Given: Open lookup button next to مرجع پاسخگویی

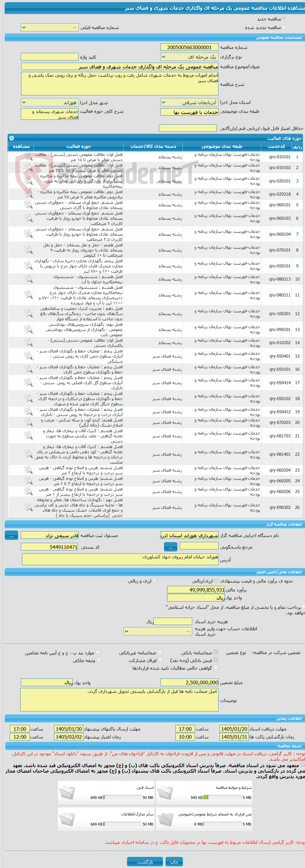Looking at the screenshot, I should tap(171, 547).
